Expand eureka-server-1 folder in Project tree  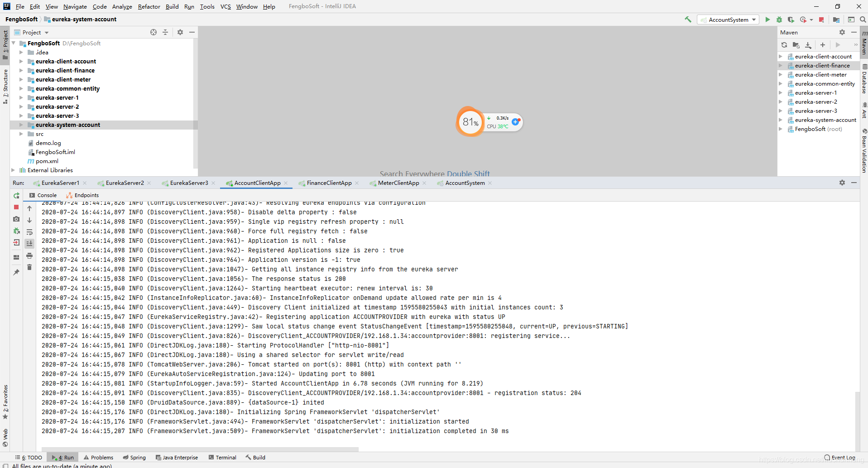(x=21, y=97)
